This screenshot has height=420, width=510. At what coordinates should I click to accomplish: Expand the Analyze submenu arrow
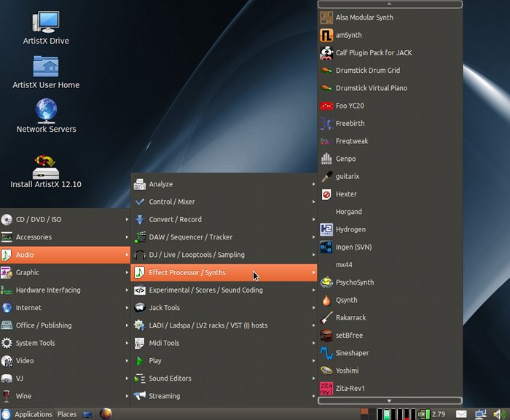(x=313, y=184)
